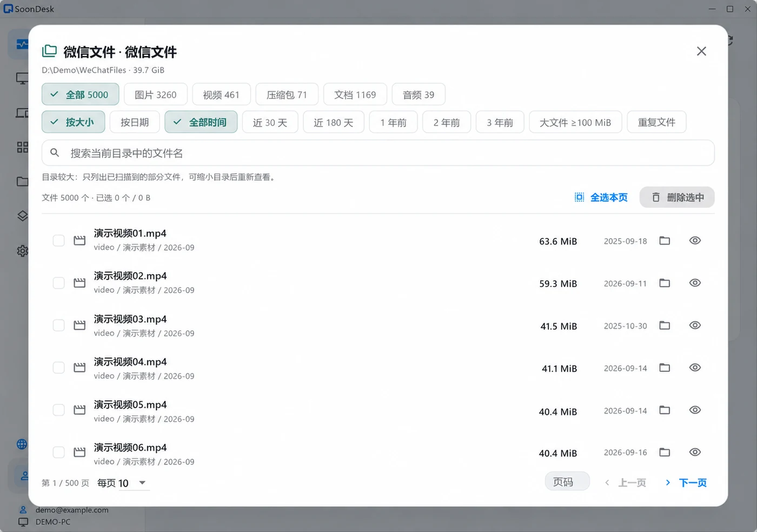757x532 pixels.
Task: Close the 微信文件 dialog
Action: point(701,51)
